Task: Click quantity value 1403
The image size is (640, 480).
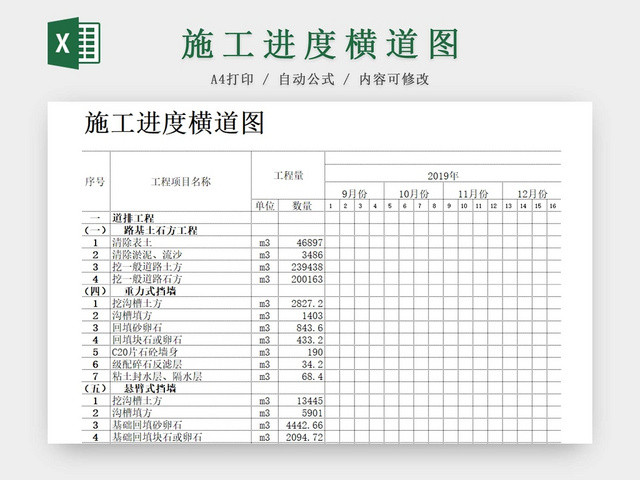Action: tap(312, 316)
